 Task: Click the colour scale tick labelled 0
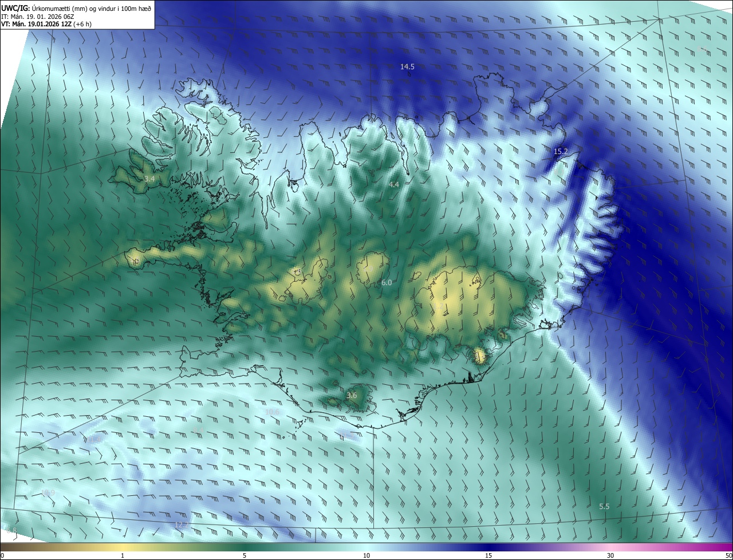tap(2, 556)
